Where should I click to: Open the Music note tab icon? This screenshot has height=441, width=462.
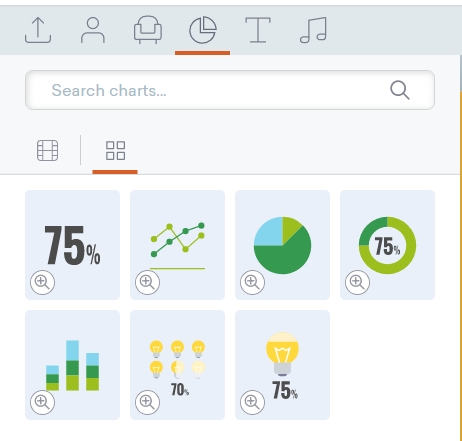(313, 30)
